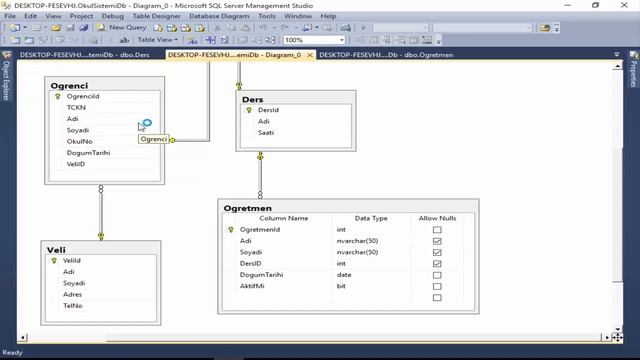Click the Show Relationship Labels icon
The image size is (640, 360).
coord(192,40)
